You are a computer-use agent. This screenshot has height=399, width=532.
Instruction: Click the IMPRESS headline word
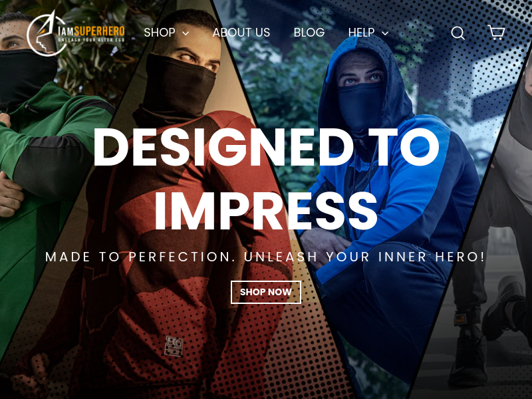(266, 211)
